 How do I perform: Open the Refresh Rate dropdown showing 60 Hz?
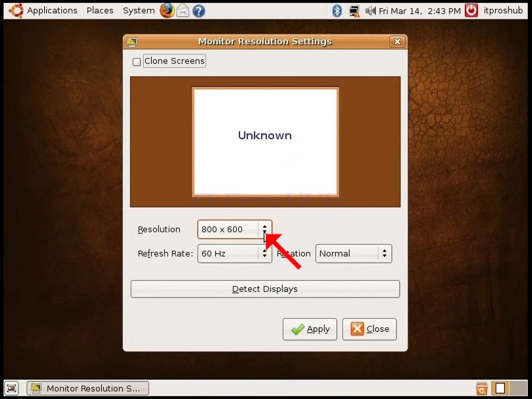point(235,254)
